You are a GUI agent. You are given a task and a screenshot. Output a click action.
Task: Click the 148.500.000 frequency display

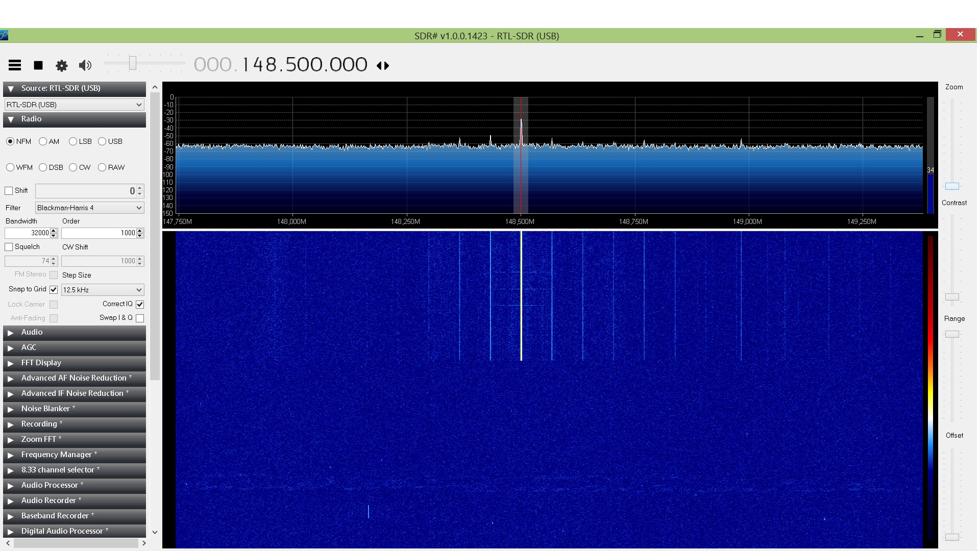[x=305, y=65]
